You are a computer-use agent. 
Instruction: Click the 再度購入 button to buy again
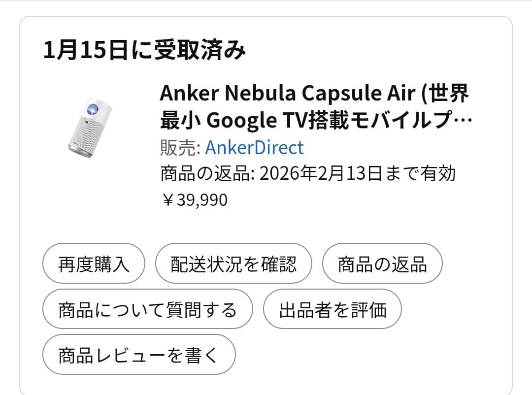(93, 263)
